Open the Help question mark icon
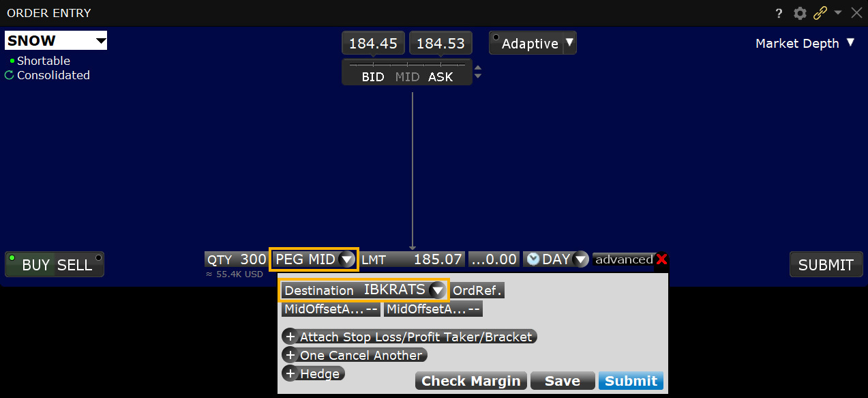Viewport: 868px width, 398px height. click(778, 13)
